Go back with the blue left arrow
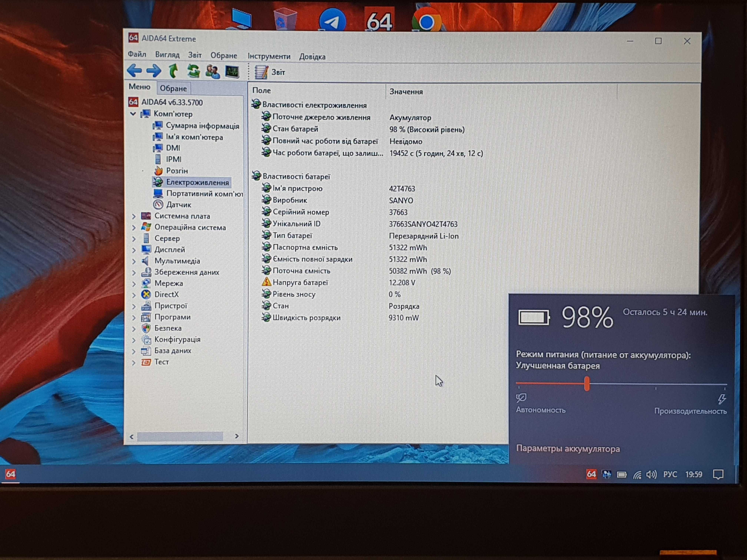The width and height of the screenshot is (747, 560). tap(134, 71)
